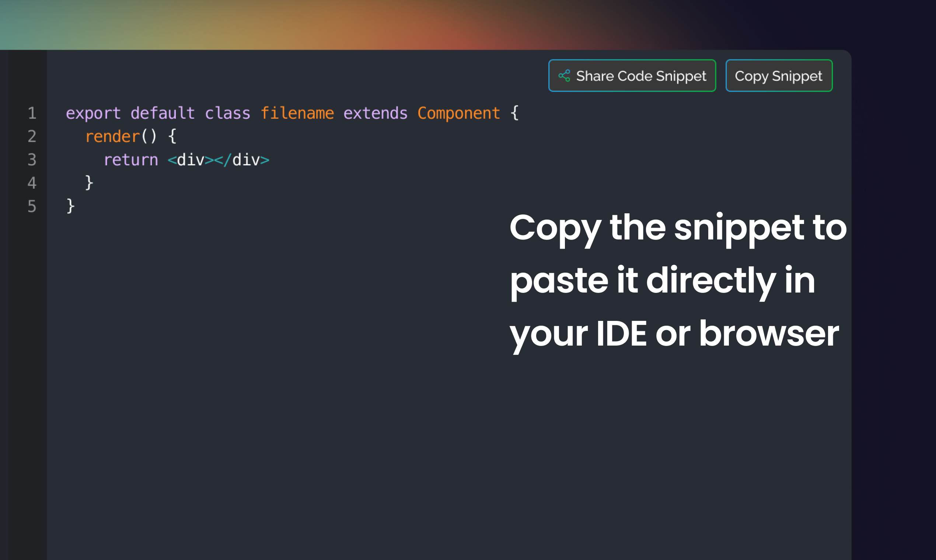Click the opening '<div>' tag on line 3

189,160
